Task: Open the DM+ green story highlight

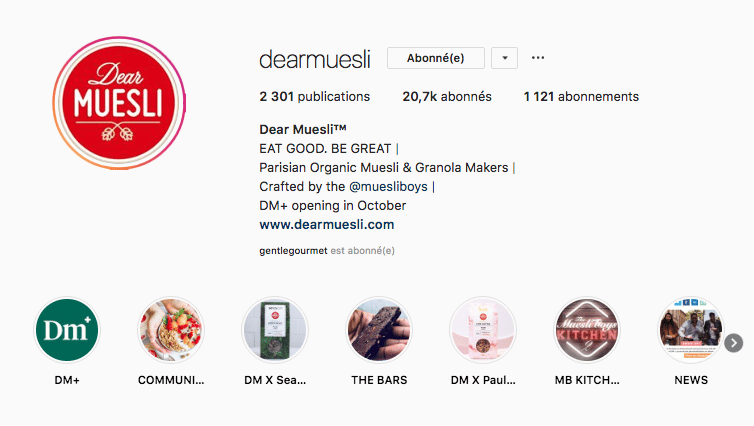Action: (67, 330)
